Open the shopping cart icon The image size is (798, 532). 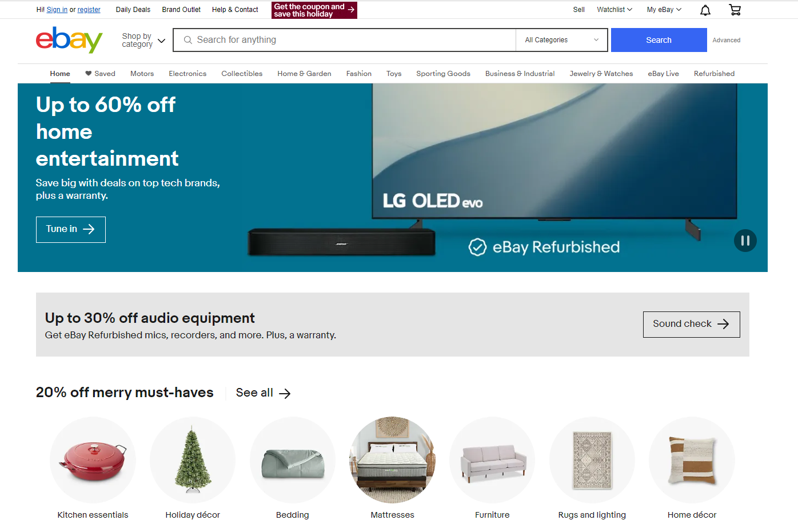coord(735,10)
